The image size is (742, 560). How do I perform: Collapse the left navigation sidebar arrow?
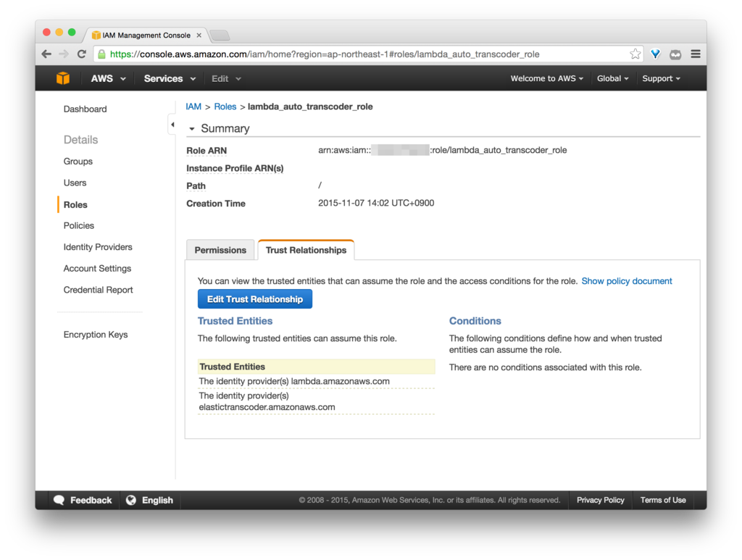[x=172, y=125]
